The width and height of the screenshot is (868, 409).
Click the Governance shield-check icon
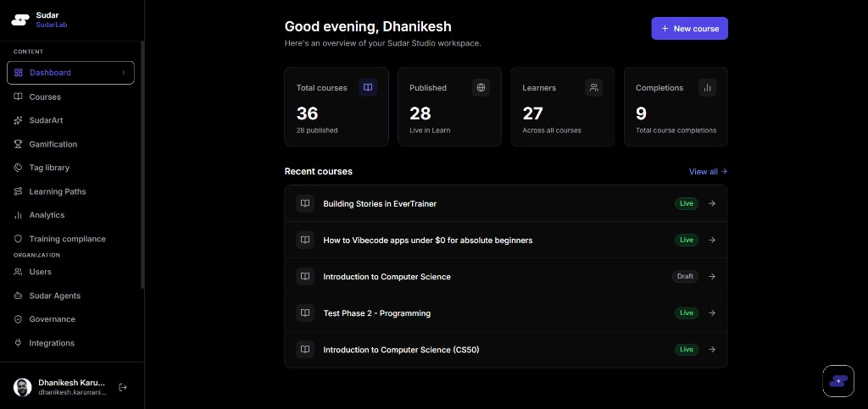point(19,319)
